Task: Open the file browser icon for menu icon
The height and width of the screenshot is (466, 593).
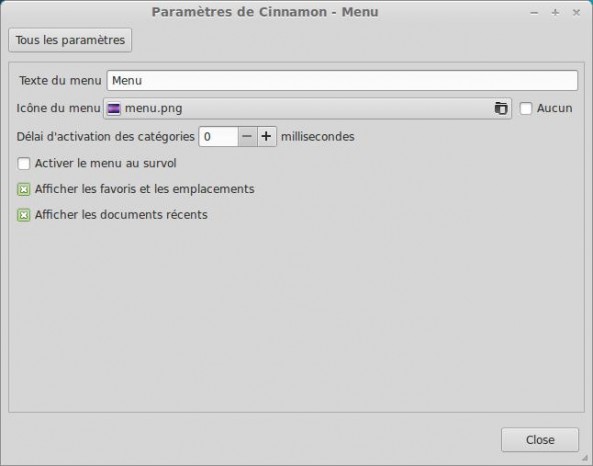Action: 501,109
